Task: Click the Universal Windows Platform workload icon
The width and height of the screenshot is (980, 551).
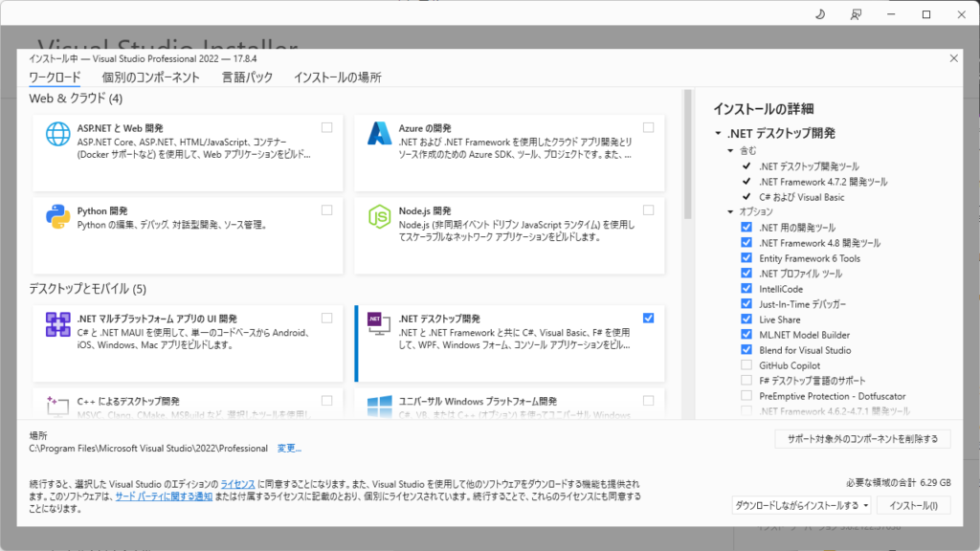Action: (x=380, y=406)
